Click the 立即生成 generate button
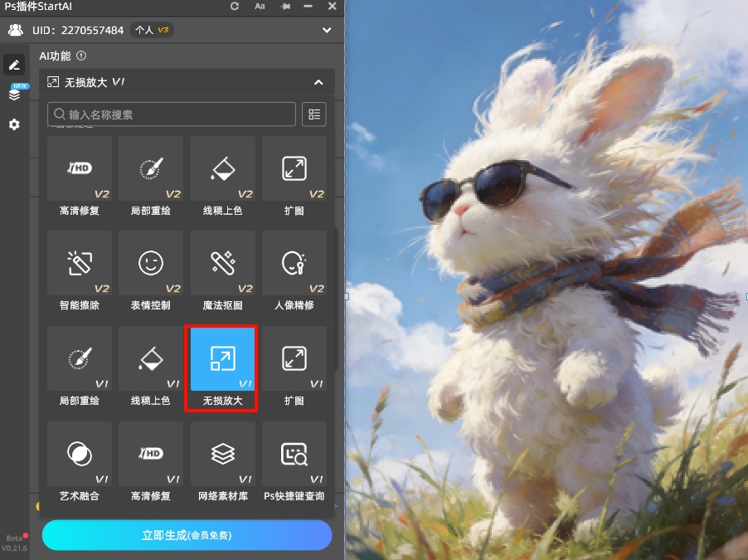Image resolution: width=748 pixels, height=560 pixels. [187, 535]
